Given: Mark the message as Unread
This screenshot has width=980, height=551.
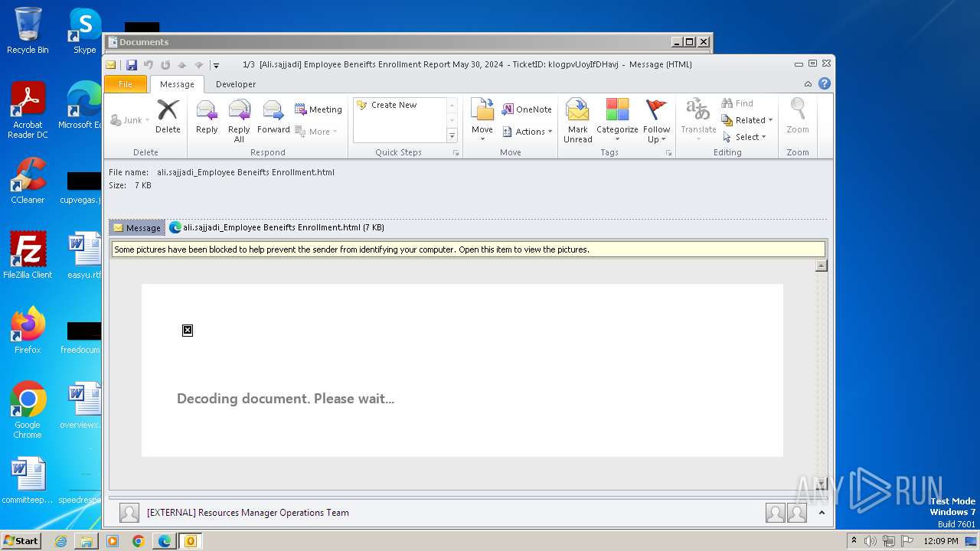Looking at the screenshot, I should pos(578,120).
